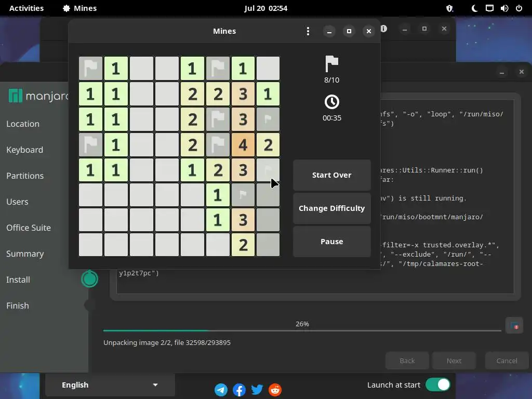Viewport: 532px width, 399px height.
Task: Select Install step in installer sidebar
Action: click(x=18, y=280)
